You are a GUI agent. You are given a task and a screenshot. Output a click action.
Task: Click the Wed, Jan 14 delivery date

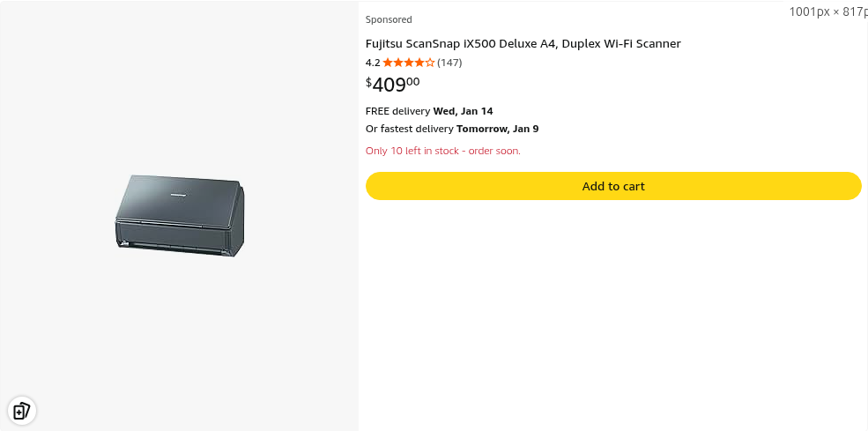pos(463,111)
